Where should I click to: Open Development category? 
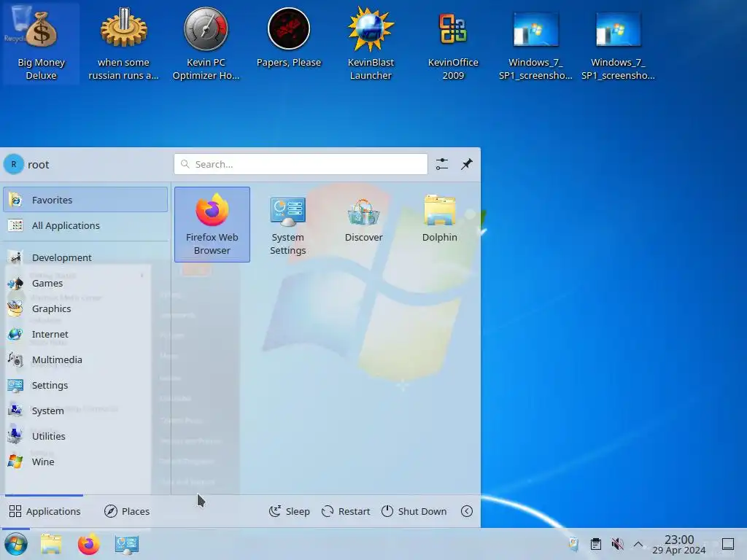(x=85, y=257)
